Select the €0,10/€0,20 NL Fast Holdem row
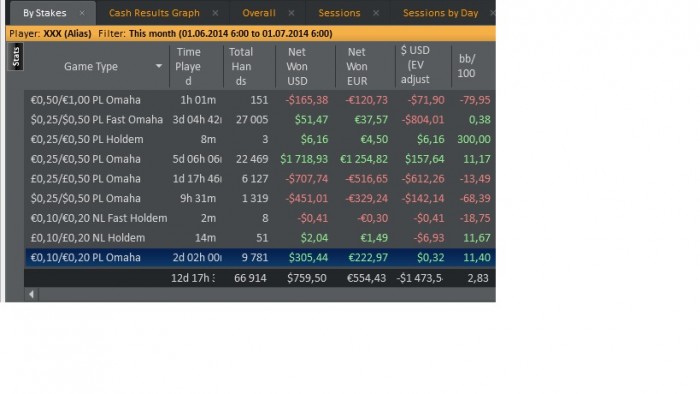 260,218
